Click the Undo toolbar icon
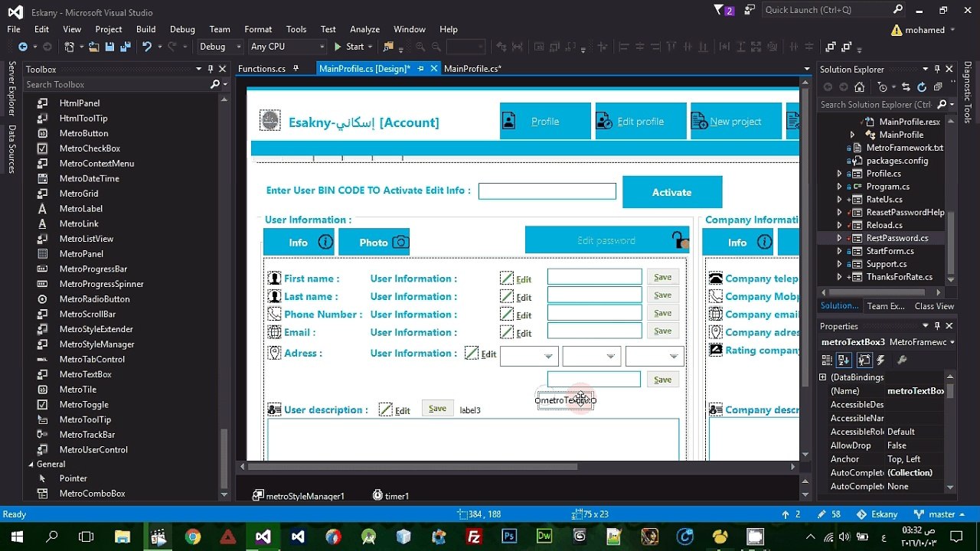Screen dimensions: 980x551 pyautogui.click(x=146, y=47)
